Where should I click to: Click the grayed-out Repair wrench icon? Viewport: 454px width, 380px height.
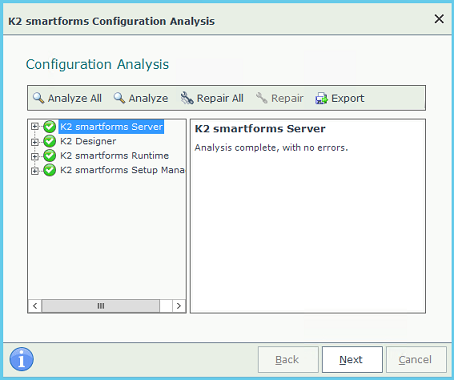262,98
